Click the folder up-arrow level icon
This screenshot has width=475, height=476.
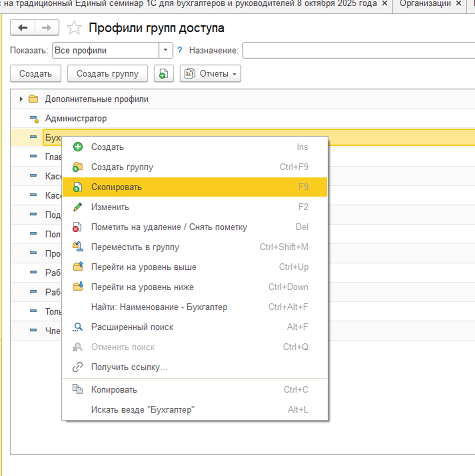point(78,267)
